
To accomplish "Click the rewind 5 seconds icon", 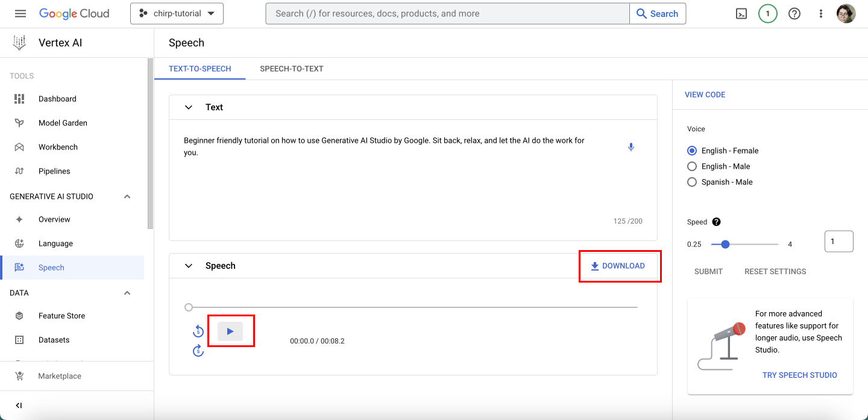I will coord(198,331).
